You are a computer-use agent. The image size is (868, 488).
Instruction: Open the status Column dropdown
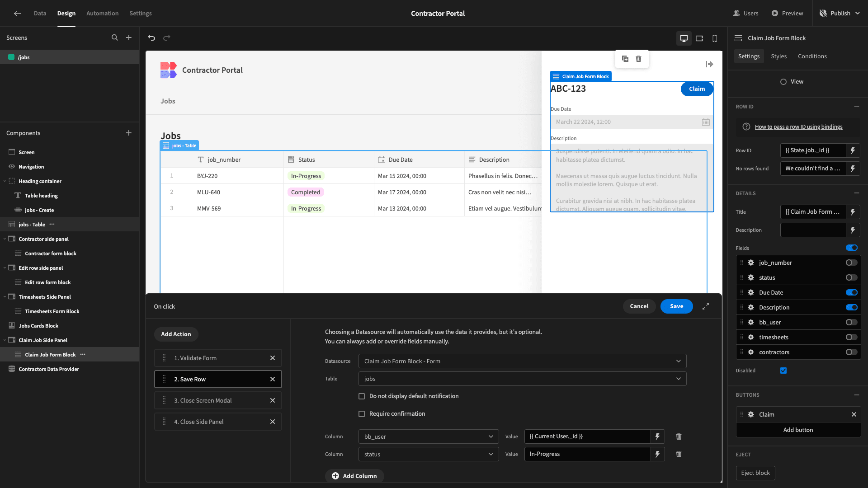(429, 454)
